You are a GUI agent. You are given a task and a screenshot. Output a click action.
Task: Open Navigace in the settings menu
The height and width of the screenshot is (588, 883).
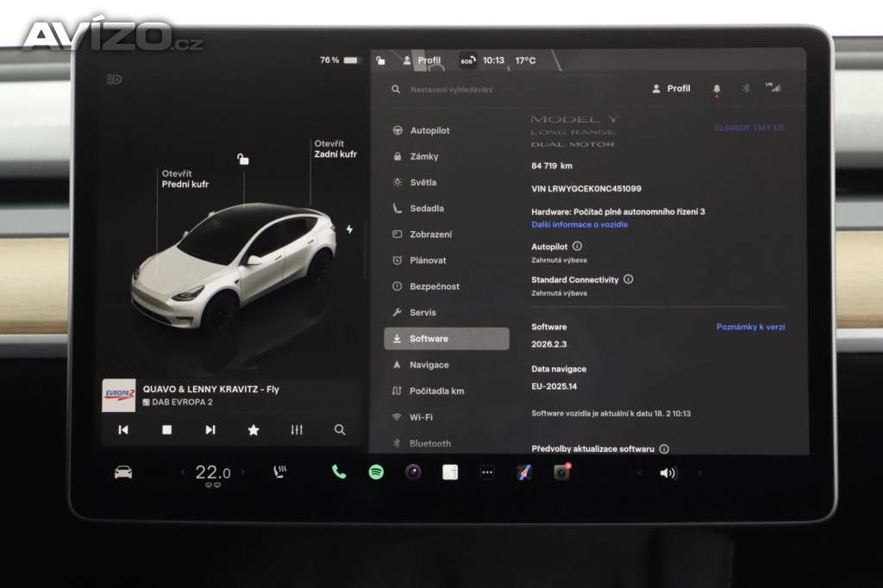tap(429, 365)
